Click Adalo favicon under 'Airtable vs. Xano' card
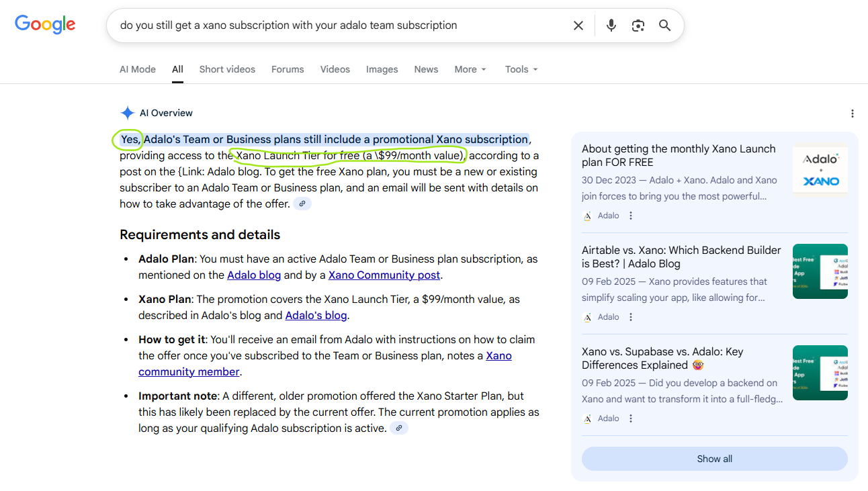 coord(587,317)
